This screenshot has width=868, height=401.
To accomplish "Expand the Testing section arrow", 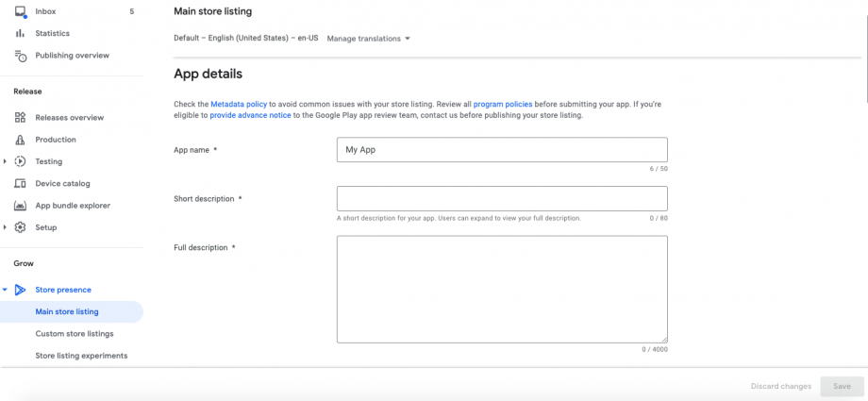I will pos(6,161).
